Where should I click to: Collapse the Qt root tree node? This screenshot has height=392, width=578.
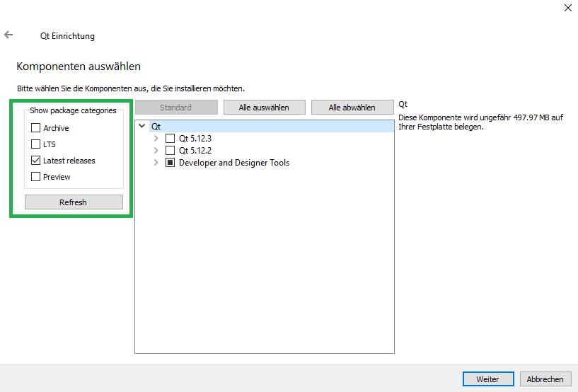tap(142, 126)
